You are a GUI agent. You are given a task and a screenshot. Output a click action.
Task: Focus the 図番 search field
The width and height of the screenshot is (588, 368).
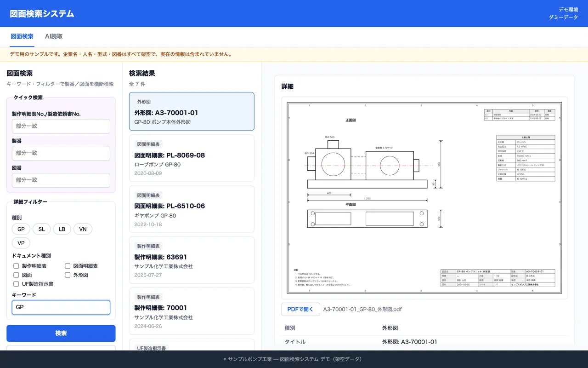(61, 180)
